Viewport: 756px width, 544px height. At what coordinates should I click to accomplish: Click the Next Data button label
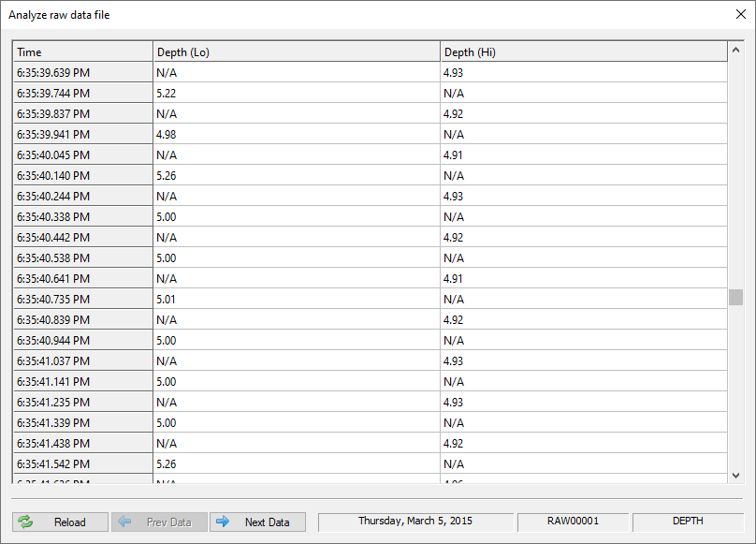click(267, 522)
